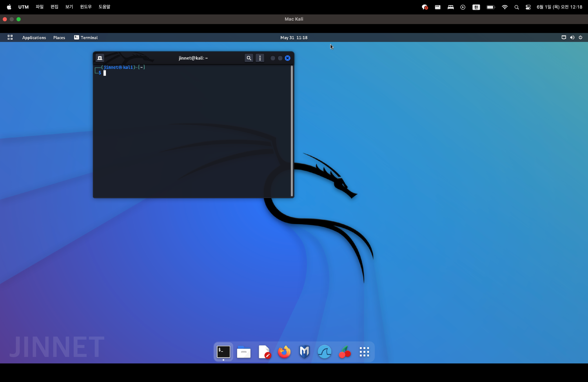Viewport: 588px width, 382px height.
Task: Open volume control in Kali panel
Action: click(x=572, y=38)
